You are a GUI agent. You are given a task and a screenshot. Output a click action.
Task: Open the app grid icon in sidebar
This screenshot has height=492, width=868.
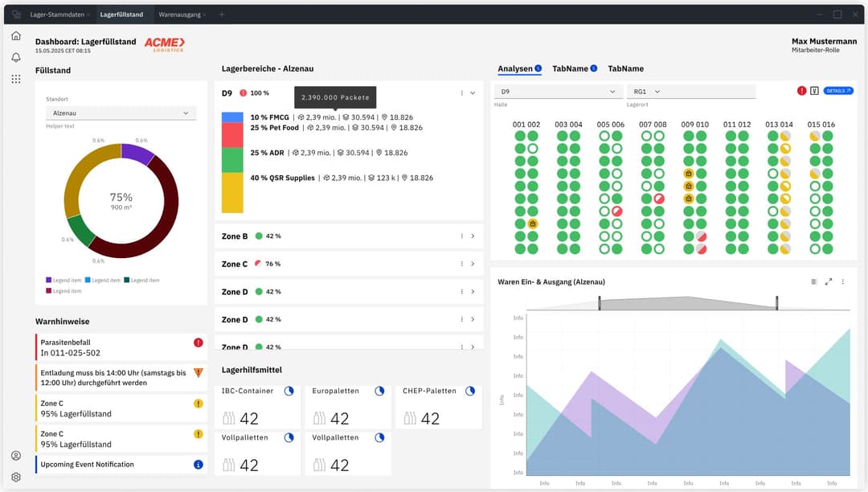click(x=15, y=78)
